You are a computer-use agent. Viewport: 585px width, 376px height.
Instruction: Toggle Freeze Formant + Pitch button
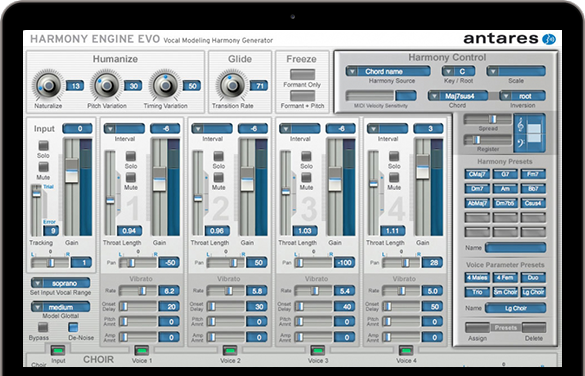pos(302,95)
